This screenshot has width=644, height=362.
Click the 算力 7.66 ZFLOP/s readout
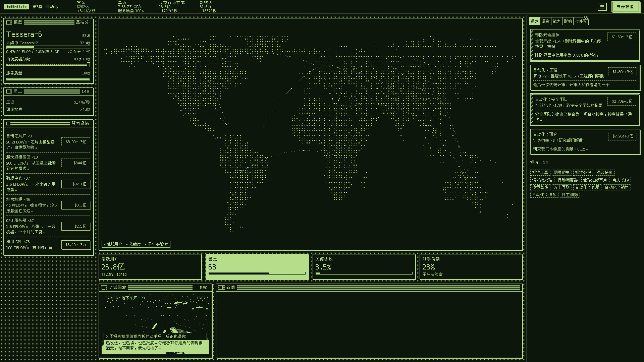point(130,7)
